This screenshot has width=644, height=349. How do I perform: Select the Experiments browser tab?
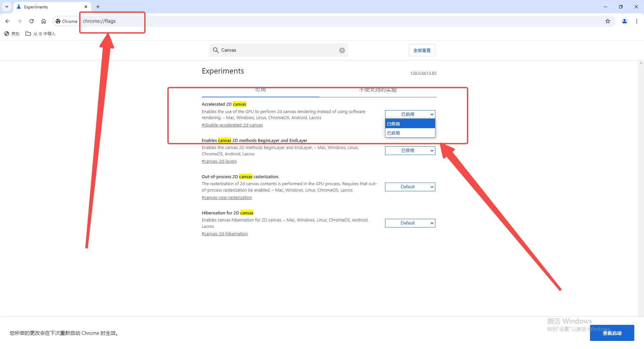[x=52, y=7]
